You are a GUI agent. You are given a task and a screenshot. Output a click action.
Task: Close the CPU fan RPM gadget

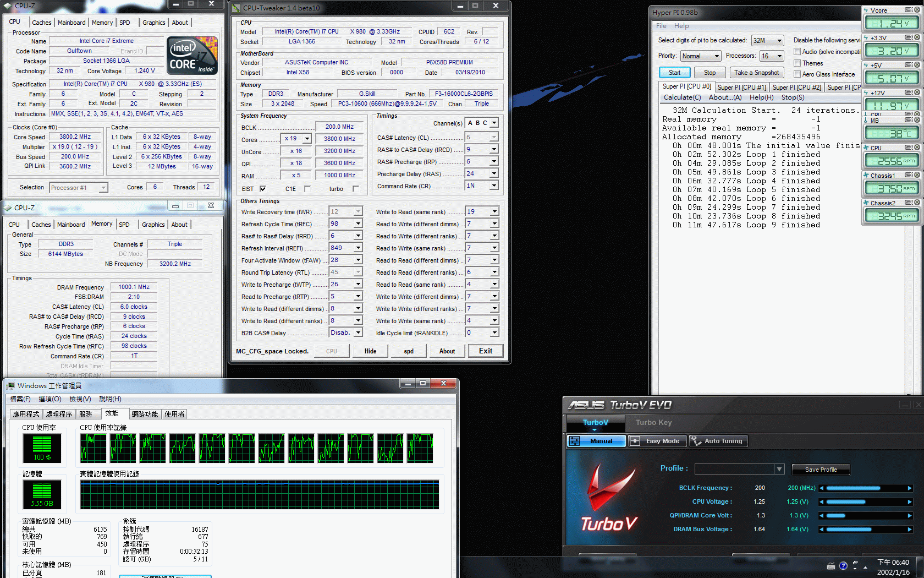click(917, 148)
